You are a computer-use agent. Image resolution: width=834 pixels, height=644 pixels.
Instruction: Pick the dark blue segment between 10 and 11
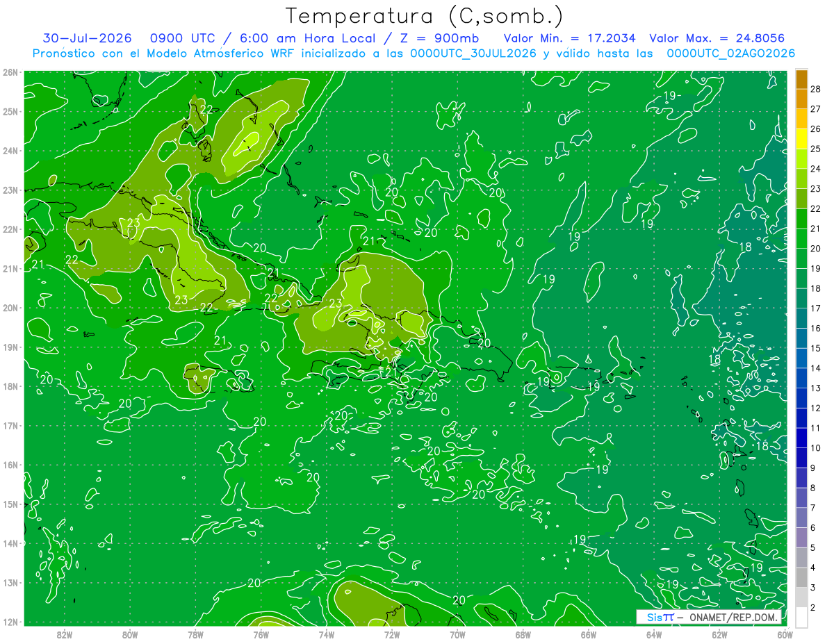(802, 438)
